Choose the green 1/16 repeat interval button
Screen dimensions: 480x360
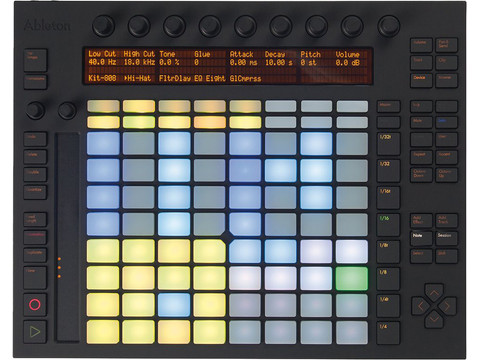(x=389, y=225)
